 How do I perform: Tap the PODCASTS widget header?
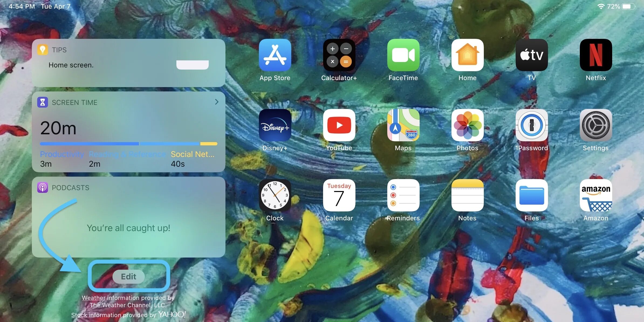(70, 188)
